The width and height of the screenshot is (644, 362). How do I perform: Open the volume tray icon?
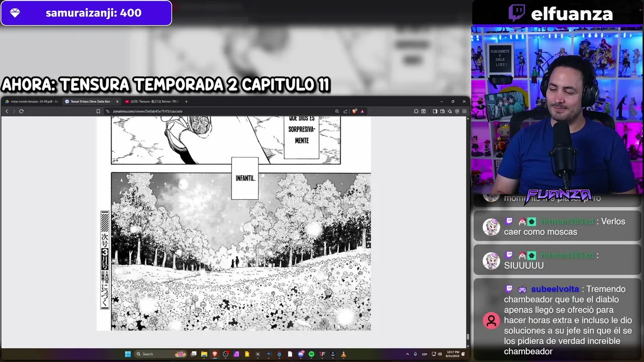click(439, 354)
